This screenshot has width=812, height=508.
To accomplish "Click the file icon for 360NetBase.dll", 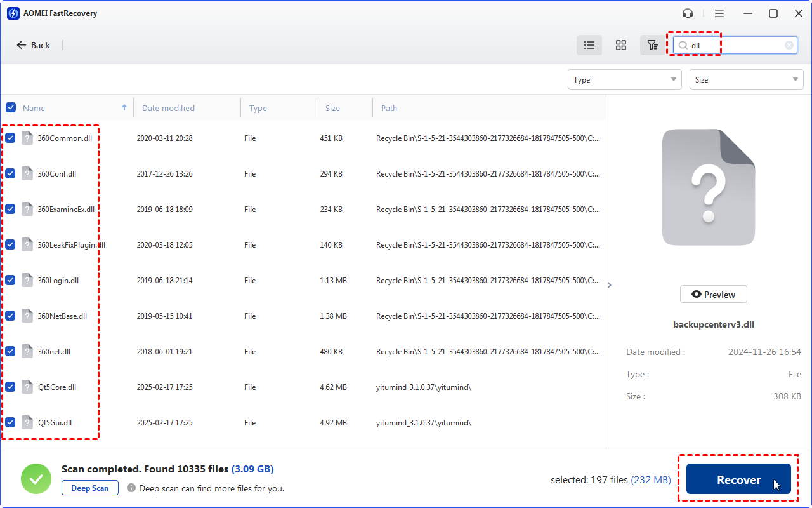I will [27, 316].
